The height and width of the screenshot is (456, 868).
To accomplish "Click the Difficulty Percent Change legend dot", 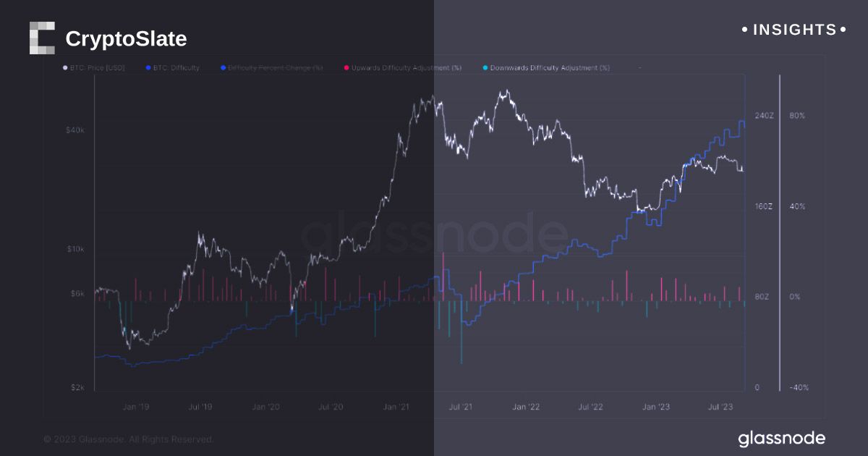I will coord(223,68).
